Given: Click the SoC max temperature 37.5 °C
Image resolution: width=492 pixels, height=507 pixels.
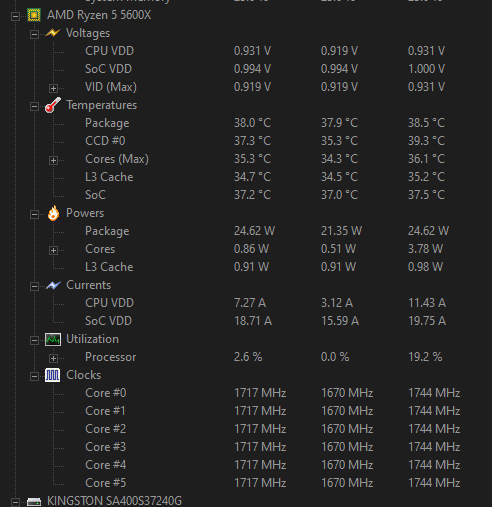Looking at the screenshot, I should pyautogui.click(x=426, y=195).
